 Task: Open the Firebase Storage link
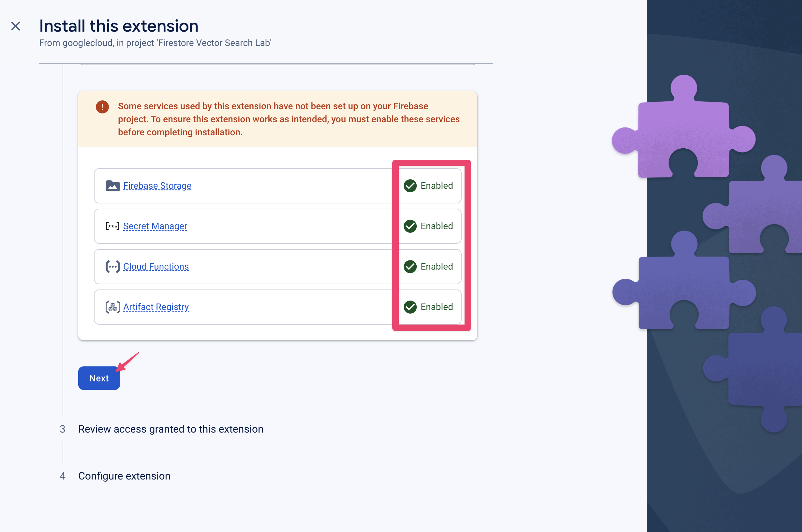(x=157, y=186)
